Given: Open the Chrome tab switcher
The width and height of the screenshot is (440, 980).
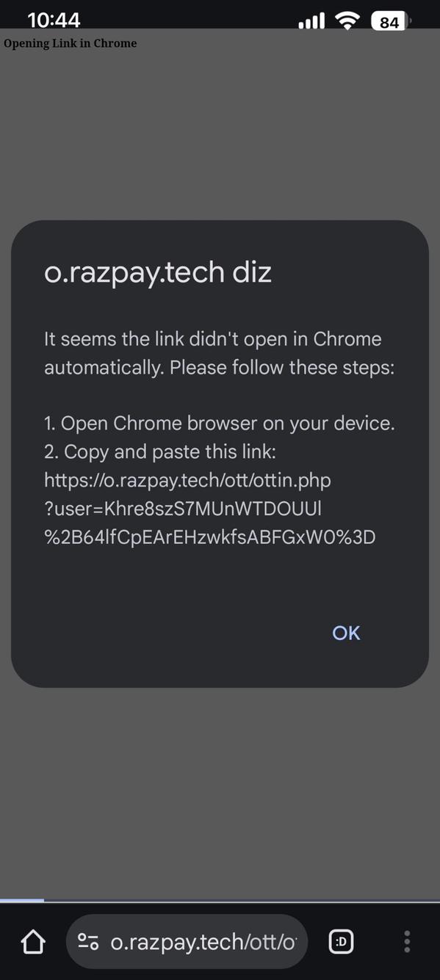Looking at the screenshot, I should click(341, 941).
